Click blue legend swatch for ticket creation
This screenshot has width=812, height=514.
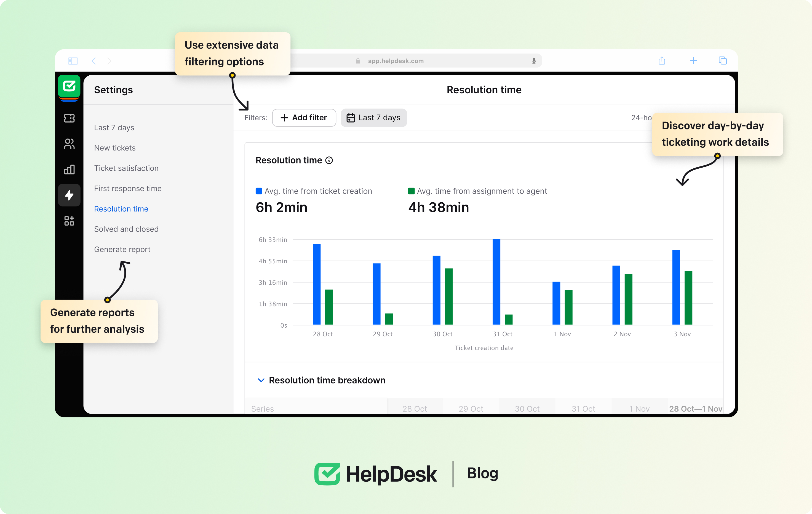tap(259, 191)
